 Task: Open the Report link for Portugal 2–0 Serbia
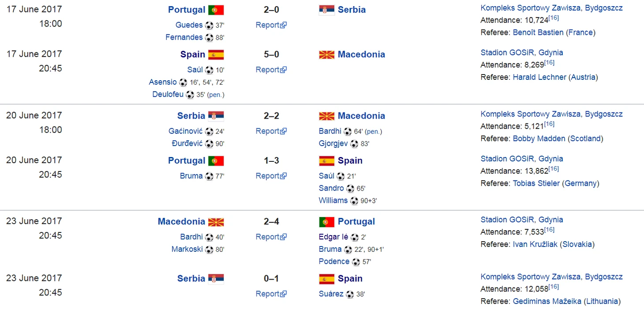(x=271, y=25)
